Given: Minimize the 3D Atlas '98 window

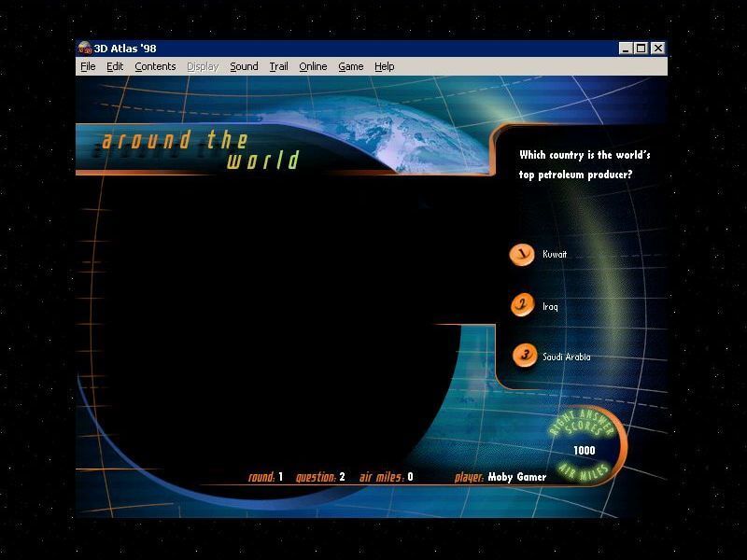Looking at the screenshot, I should pos(626,49).
